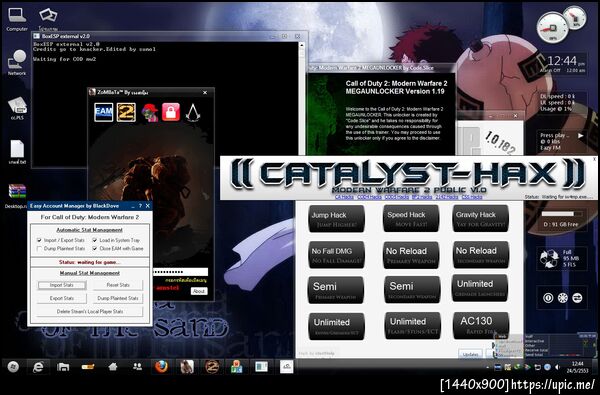This screenshot has width=600, height=395.
Task: Click Semi Primary Weapon button
Action: (x=336, y=290)
